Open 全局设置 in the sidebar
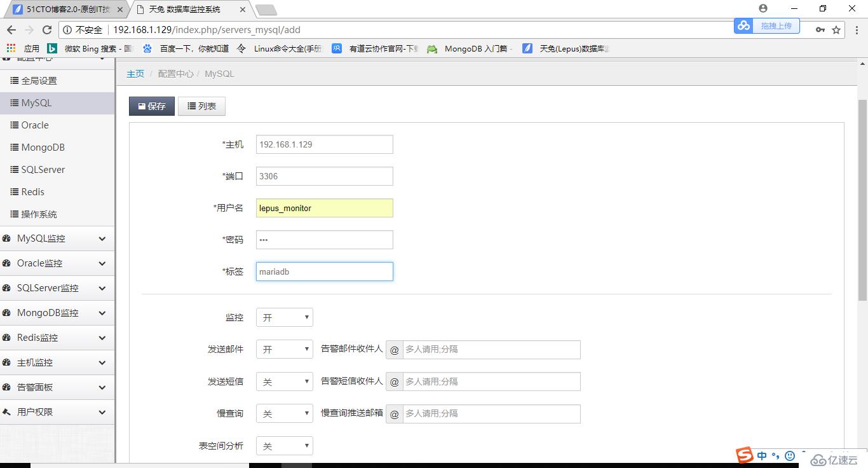This screenshot has width=868, height=468. [57, 81]
